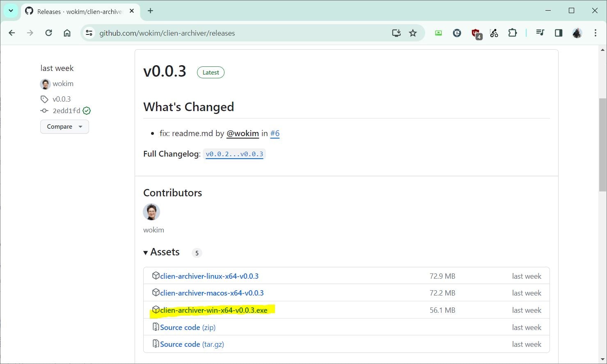Open the Extensions puzzle piece menu
The image size is (607, 364).
coord(513,33)
